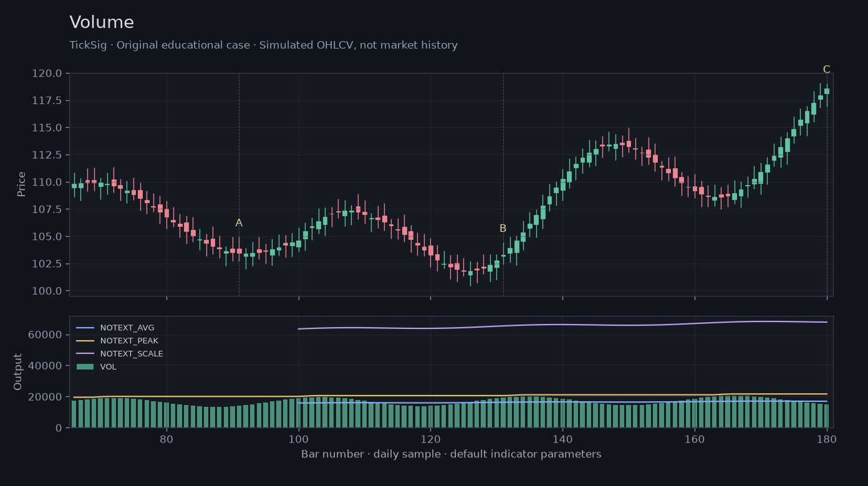The width and height of the screenshot is (868, 486).
Task: Click the bar number 160 tick label
Action: (x=695, y=439)
